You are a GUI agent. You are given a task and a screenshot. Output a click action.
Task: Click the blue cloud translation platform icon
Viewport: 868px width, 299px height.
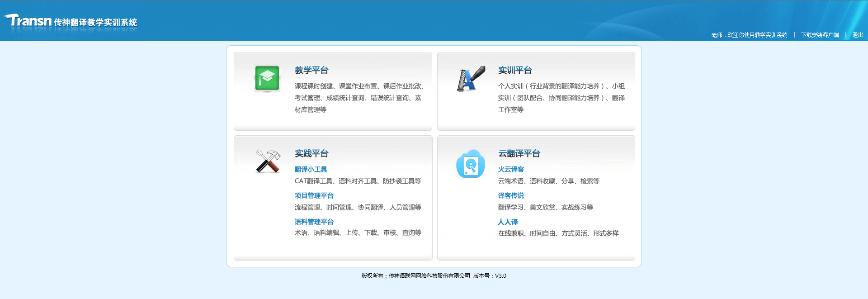coord(470,164)
